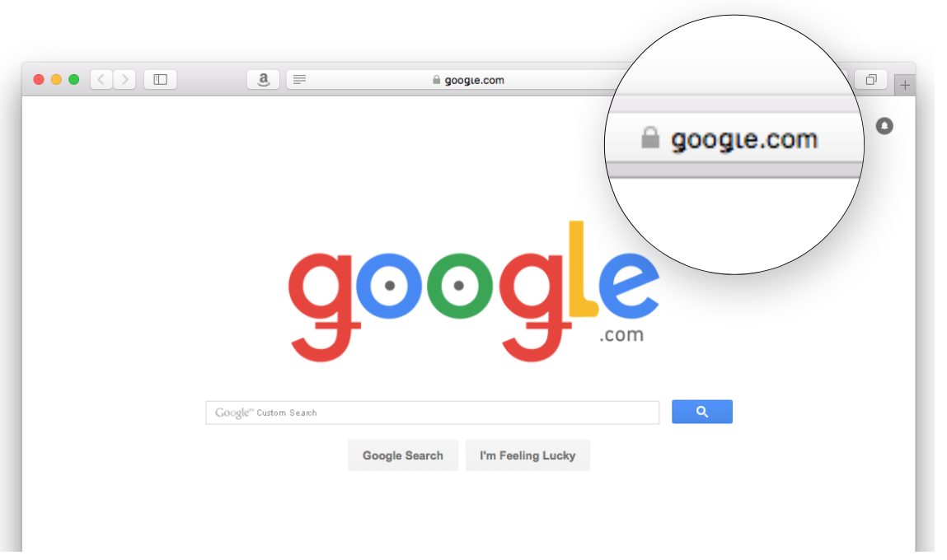The image size is (947, 560).
Task: Maximize window using green button
Action: (x=73, y=80)
